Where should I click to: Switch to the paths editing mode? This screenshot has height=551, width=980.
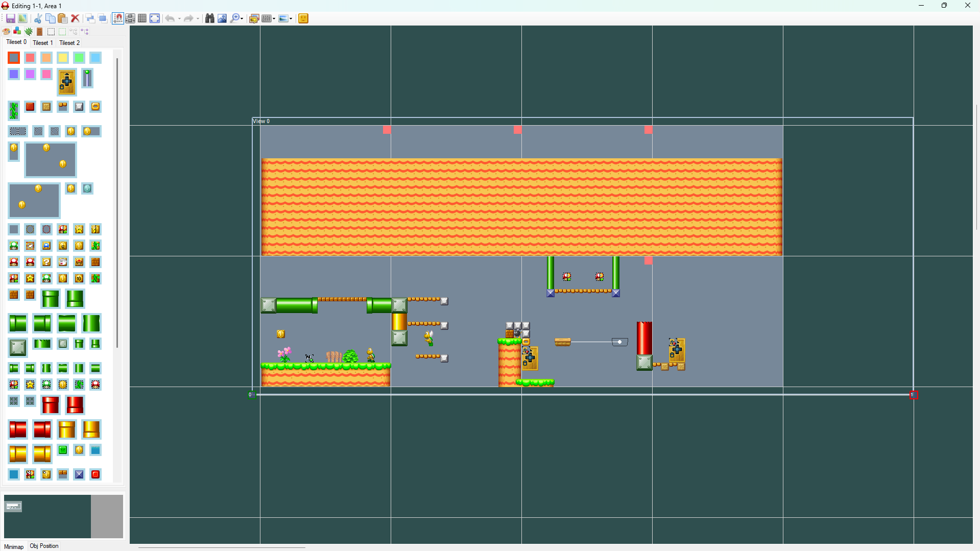pos(74,32)
